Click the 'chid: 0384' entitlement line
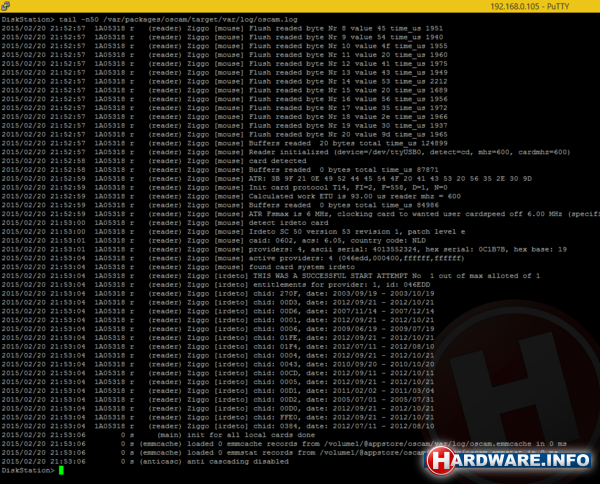Viewport: 600px width, 484px height. point(218,426)
